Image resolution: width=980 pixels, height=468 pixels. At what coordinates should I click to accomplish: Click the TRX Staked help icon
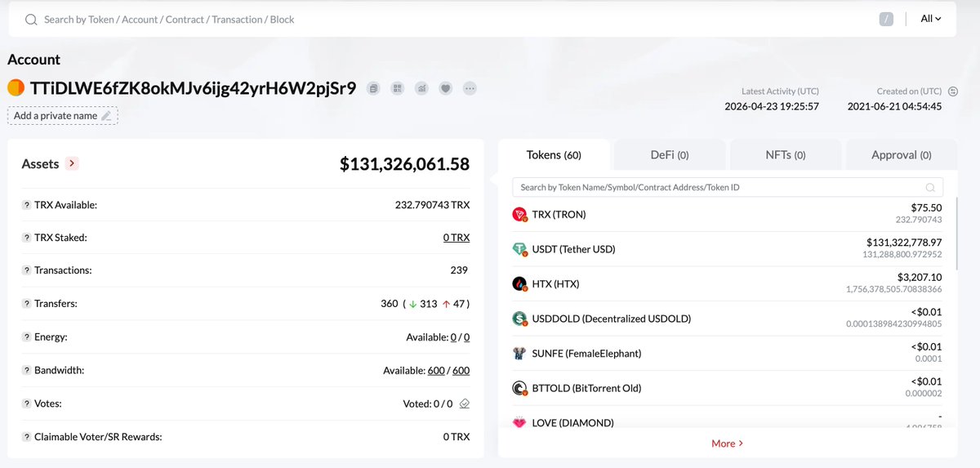point(26,238)
